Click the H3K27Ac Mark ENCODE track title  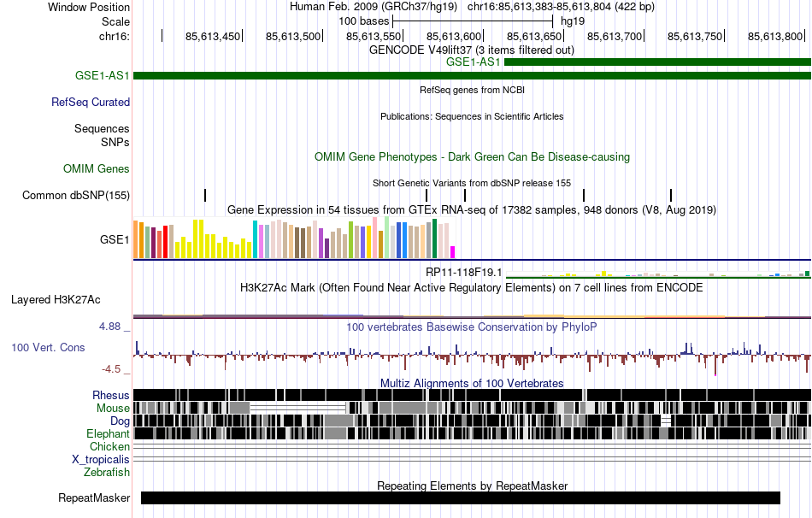pos(471,288)
